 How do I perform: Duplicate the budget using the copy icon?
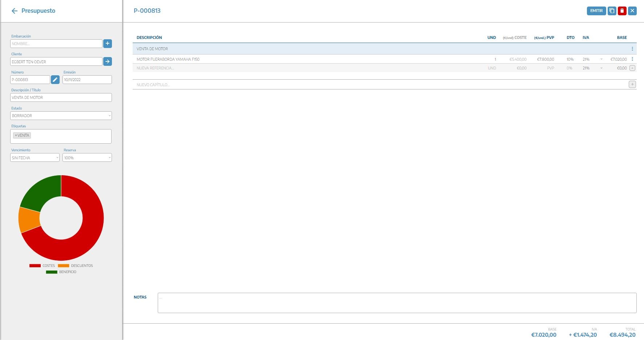pyautogui.click(x=612, y=11)
